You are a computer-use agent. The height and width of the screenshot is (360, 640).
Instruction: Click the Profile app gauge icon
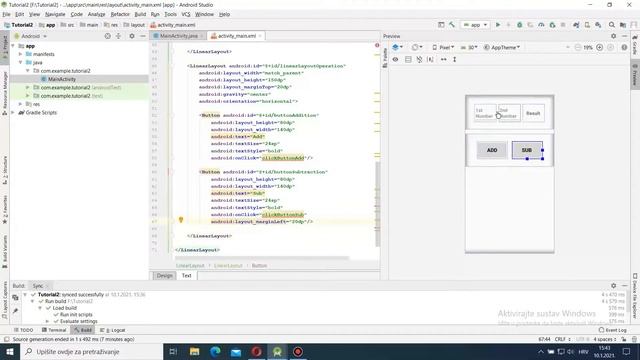(x=541, y=25)
